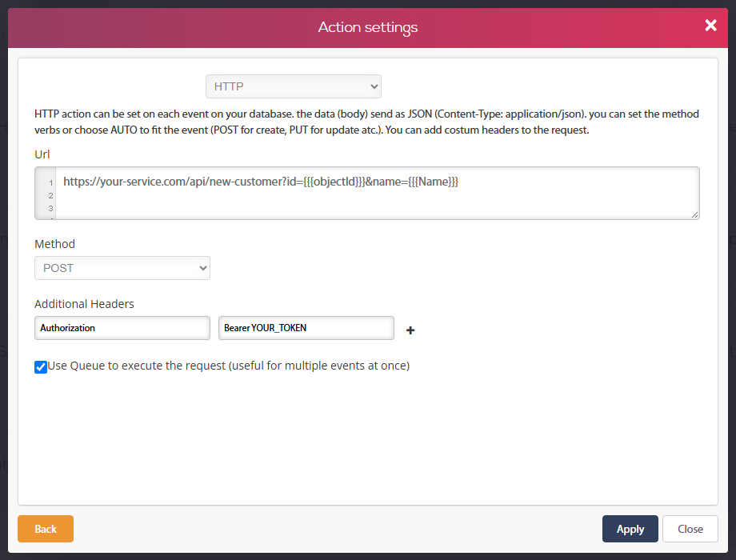
Task: Uncheck the Use Queue checkbox
Action: click(41, 366)
